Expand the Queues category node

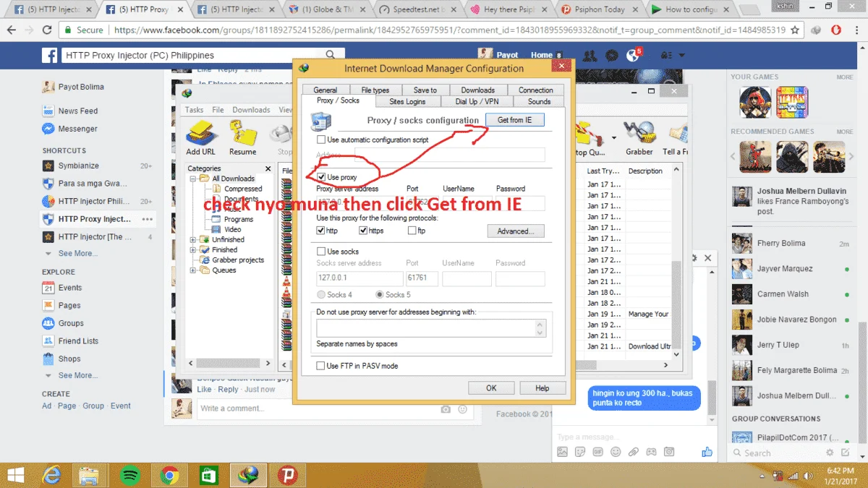[x=193, y=270]
